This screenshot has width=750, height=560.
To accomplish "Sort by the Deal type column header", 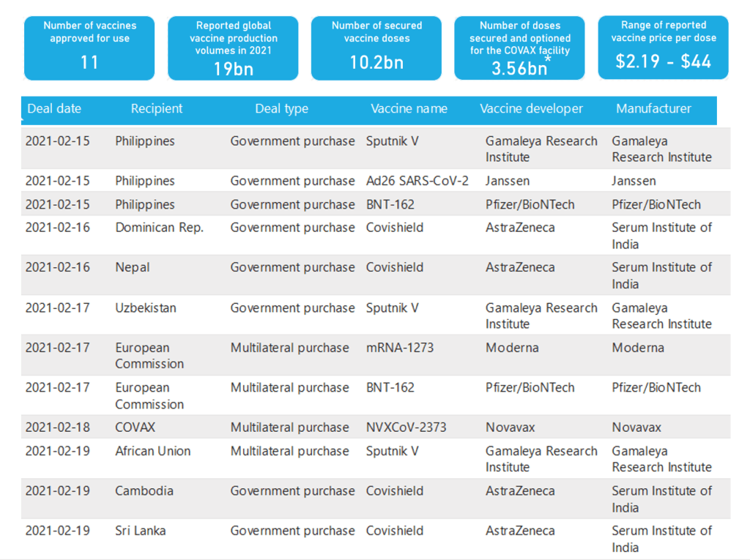I will point(282,109).
